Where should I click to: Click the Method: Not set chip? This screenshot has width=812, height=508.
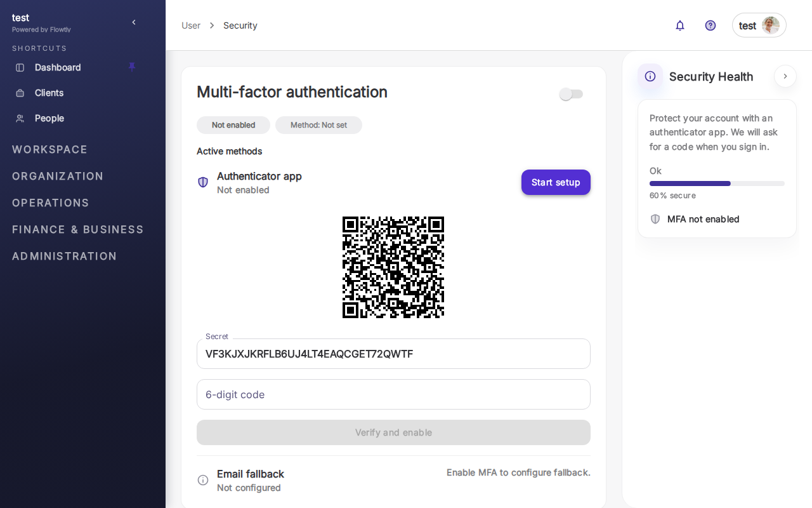pos(318,125)
